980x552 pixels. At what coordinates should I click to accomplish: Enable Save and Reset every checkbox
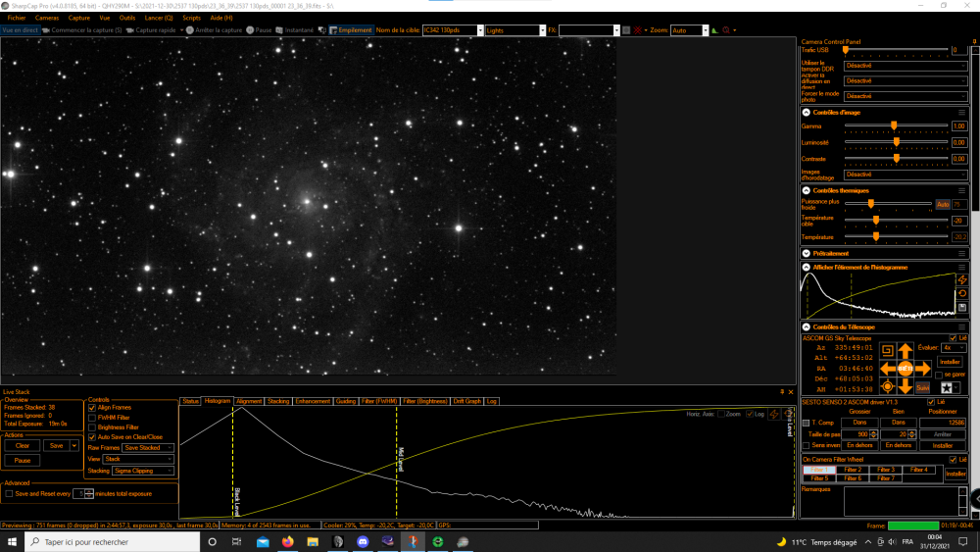[9, 494]
